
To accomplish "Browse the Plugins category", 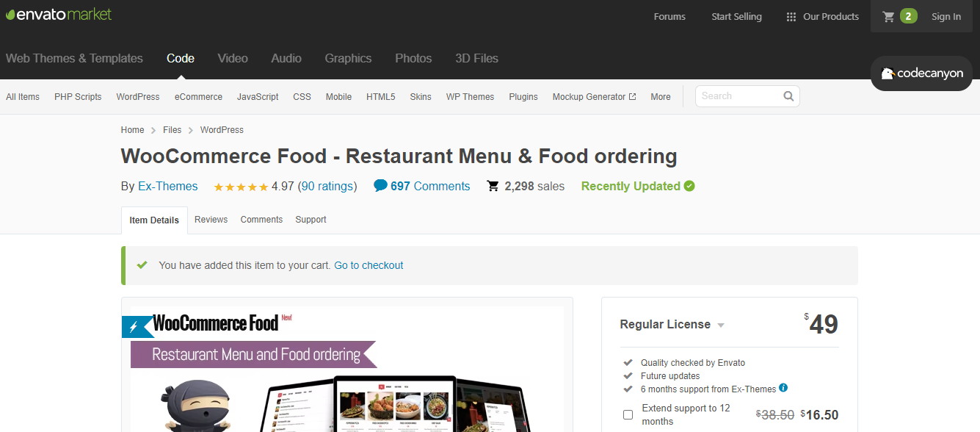I will coord(523,96).
